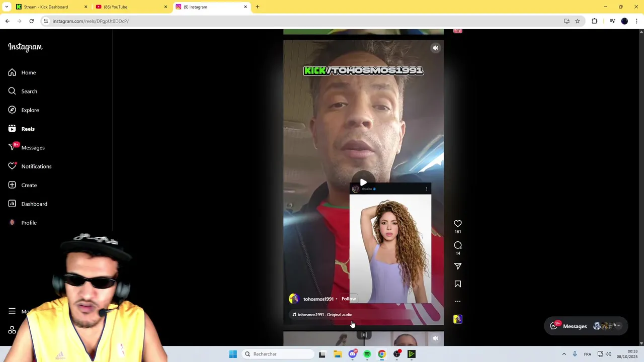This screenshot has height=362, width=644.
Task: Switch the FRA input language
Action: [x=588, y=354]
